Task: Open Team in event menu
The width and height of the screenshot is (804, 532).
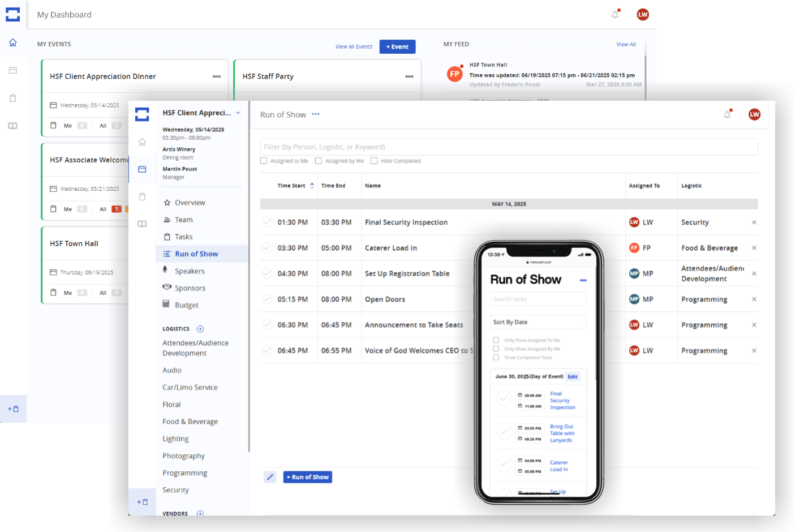Action: (183, 220)
